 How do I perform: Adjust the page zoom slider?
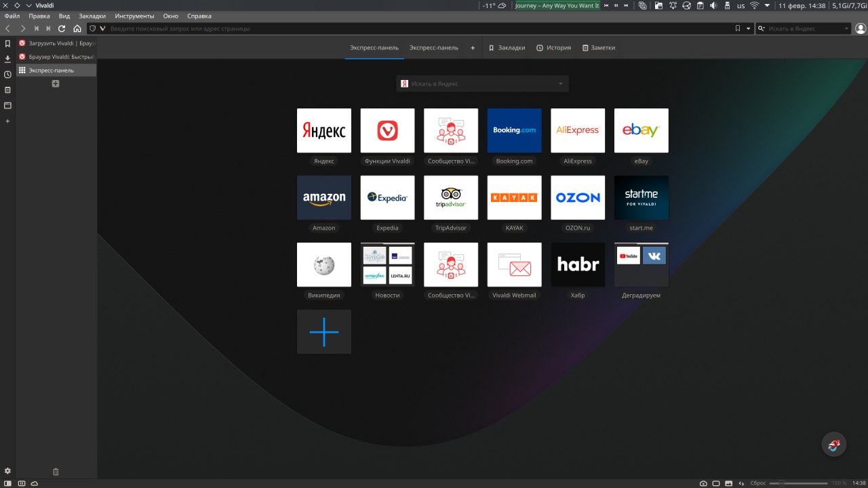coord(798,483)
